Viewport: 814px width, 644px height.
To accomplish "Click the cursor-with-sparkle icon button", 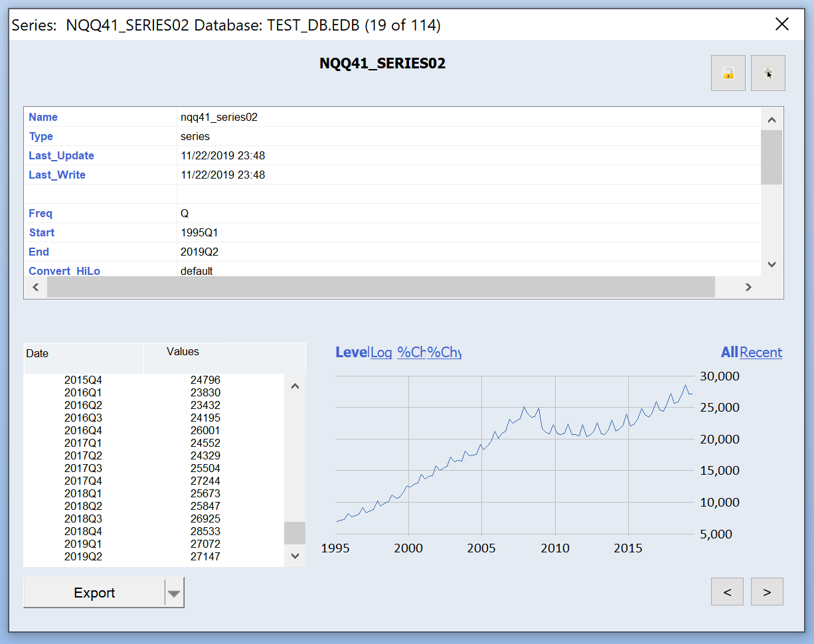I will [x=768, y=73].
